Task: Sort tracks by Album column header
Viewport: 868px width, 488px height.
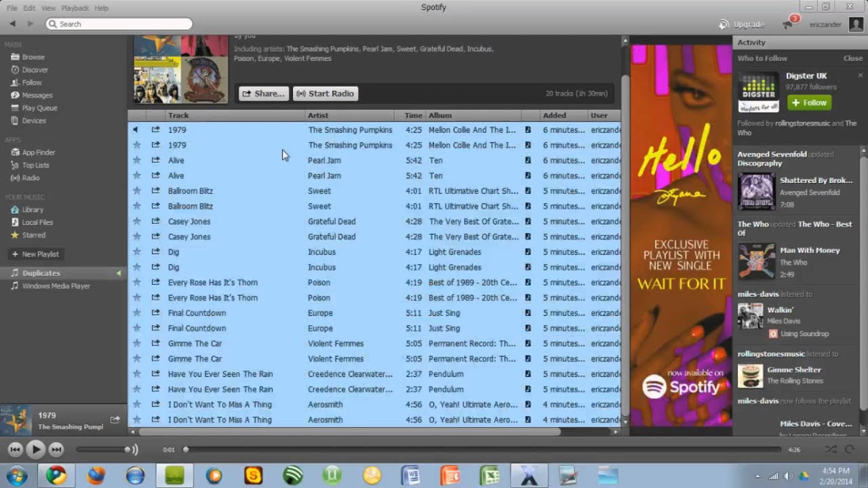Action: [x=473, y=115]
